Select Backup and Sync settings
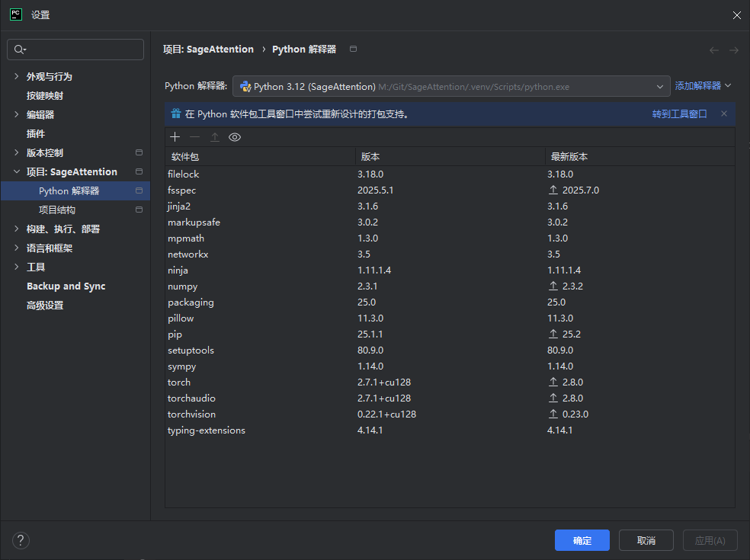This screenshot has width=750, height=560. tap(66, 286)
